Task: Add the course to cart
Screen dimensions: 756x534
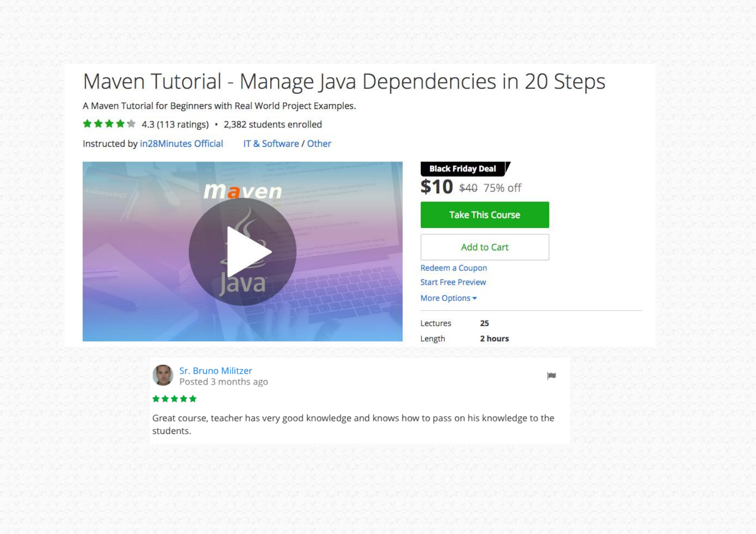Action: pyautogui.click(x=485, y=247)
